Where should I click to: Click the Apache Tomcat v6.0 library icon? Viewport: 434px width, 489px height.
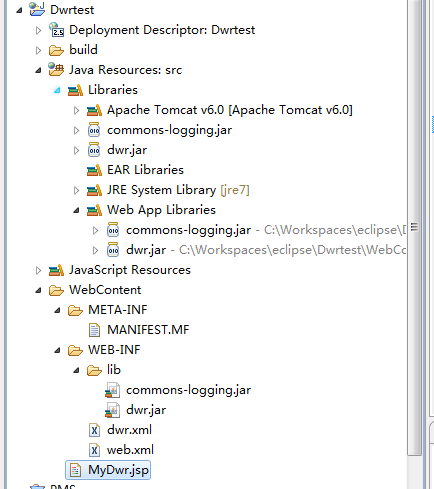[x=94, y=110]
